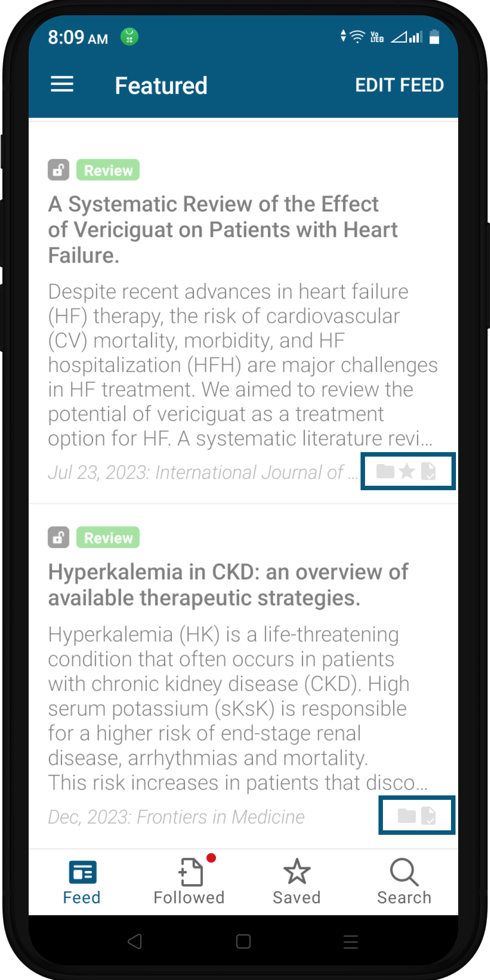Star the Vericiguat heart failure article

[407, 471]
